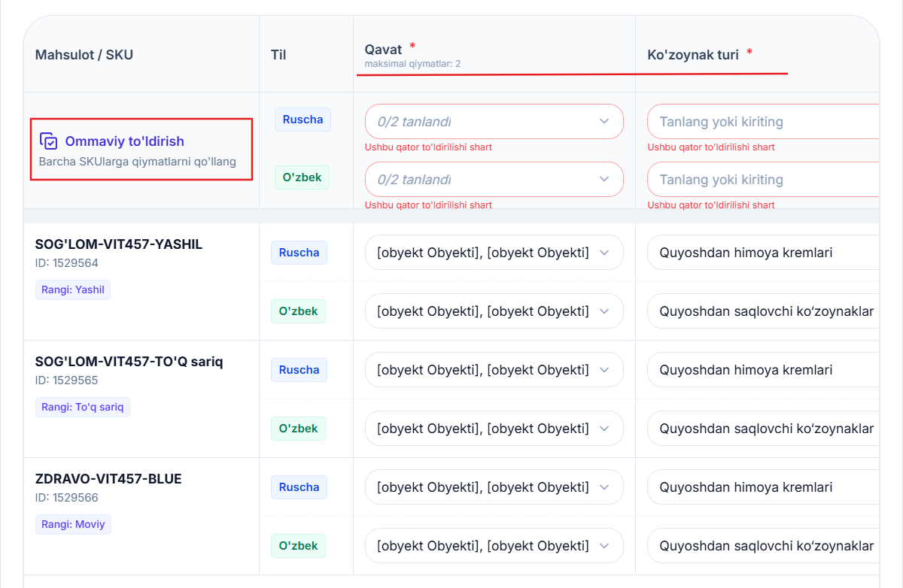
Task: Open the bulk-fill O'zbek Qavat dropdown
Action: (x=494, y=179)
